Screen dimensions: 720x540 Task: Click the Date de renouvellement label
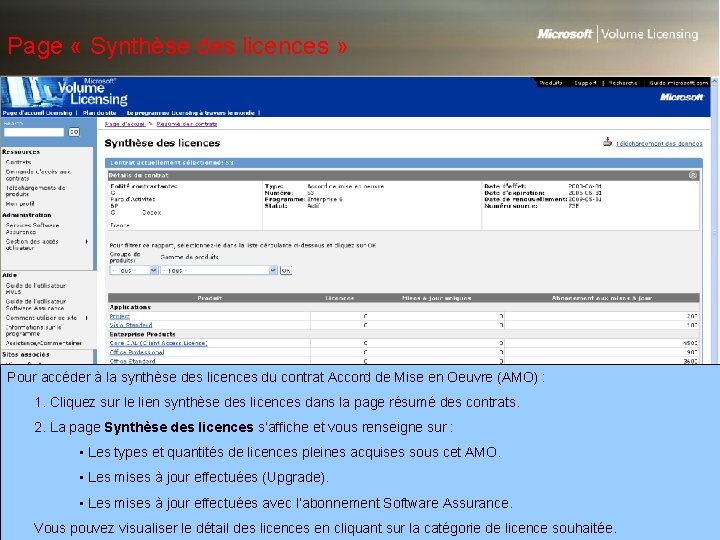point(526,199)
